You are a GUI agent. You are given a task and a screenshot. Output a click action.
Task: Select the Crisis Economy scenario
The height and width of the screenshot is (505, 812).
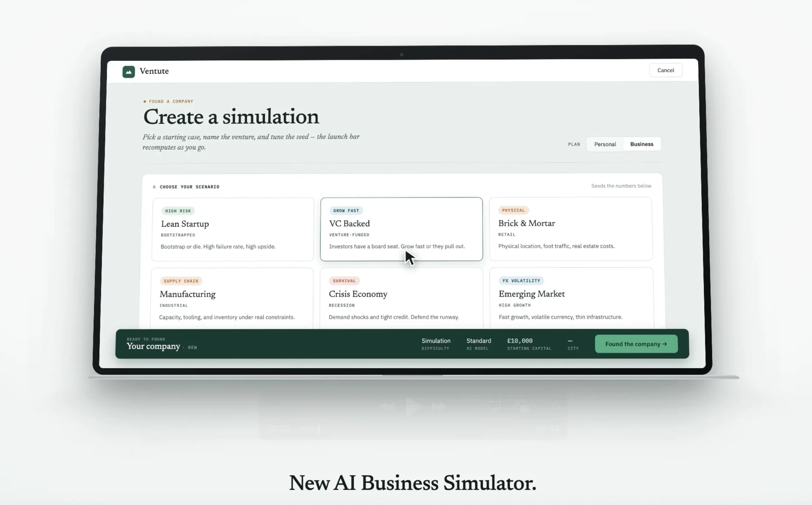pos(401,298)
